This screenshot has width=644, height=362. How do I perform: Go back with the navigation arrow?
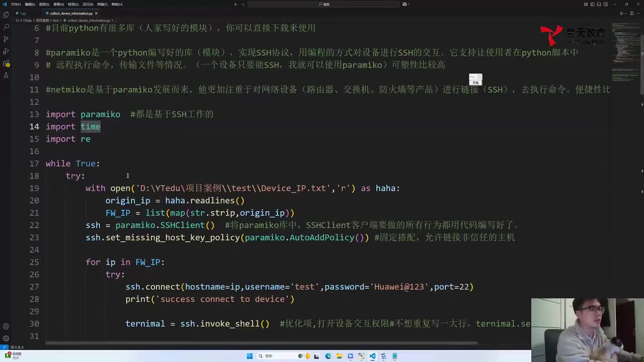[236, 4]
